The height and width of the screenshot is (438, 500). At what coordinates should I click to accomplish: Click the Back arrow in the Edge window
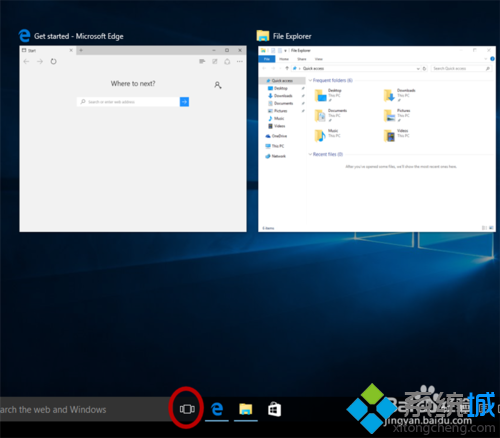pos(26,61)
